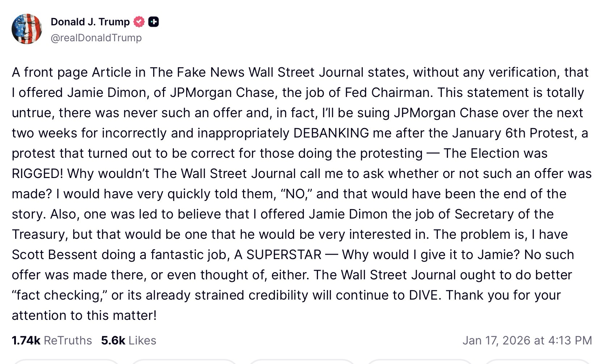Click the word DEBANKING in the post
Image resolution: width=604 pixels, height=364 pixels.
tap(331, 133)
